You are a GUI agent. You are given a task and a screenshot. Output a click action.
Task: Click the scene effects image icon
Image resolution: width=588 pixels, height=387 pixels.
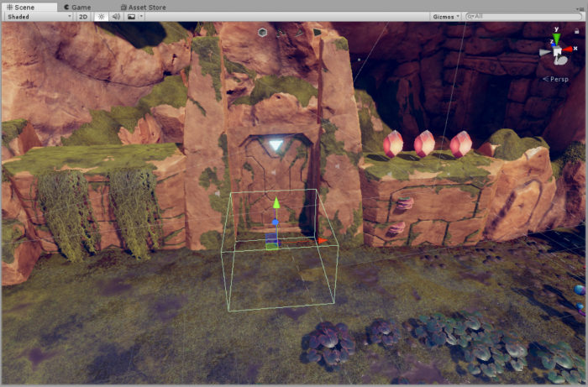131,17
